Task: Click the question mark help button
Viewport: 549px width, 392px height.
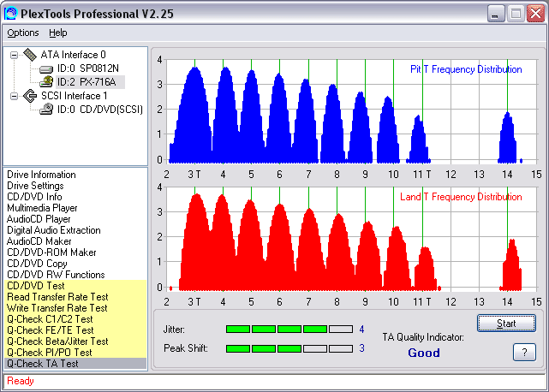Action: click(524, 352)
